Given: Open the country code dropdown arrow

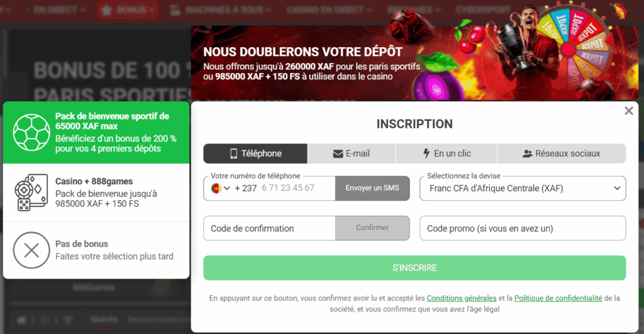Looking at the screenshot, I should (x=226, y=188).
